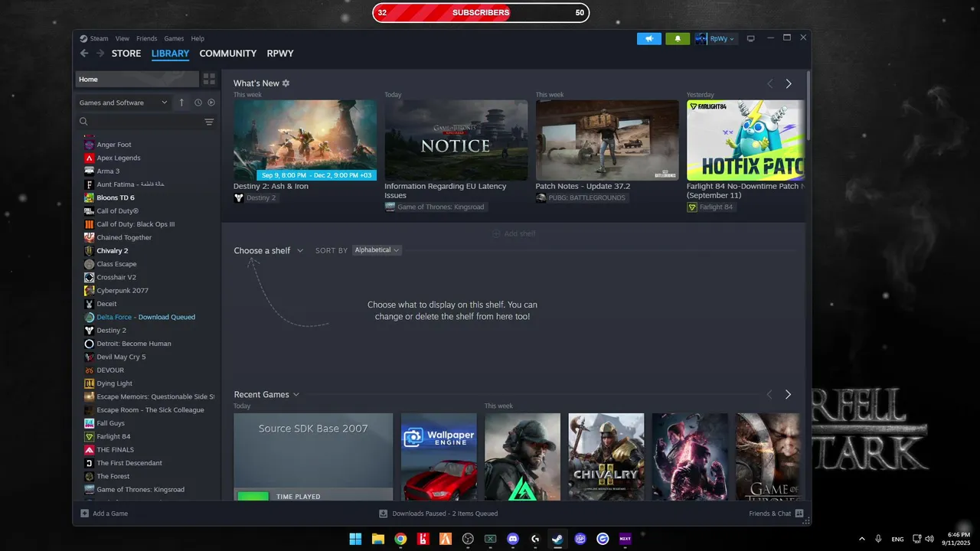Open the Friends menu
The width and height of the screenshot is (980, 551).
point(146,38)
